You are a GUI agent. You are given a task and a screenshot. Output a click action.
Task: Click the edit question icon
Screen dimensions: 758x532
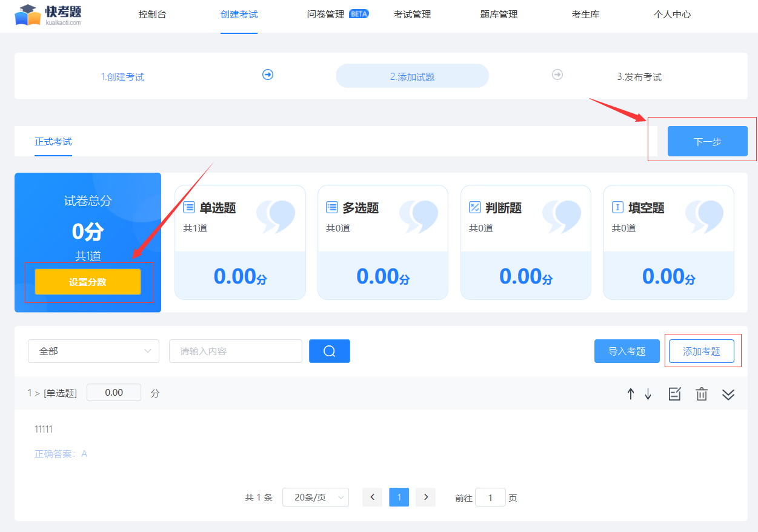674,394
